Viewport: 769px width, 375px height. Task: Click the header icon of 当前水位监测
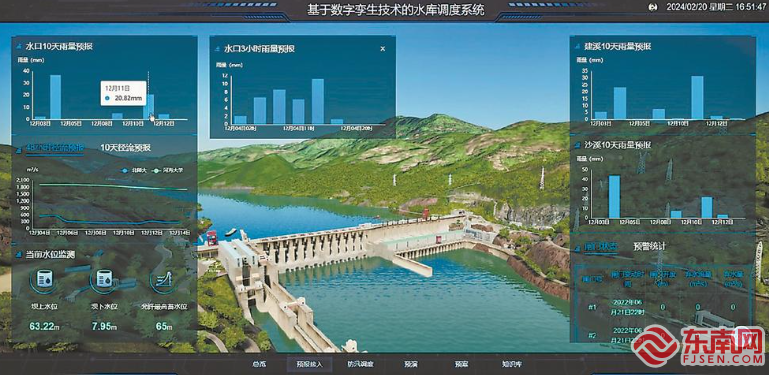pos(18,254)
